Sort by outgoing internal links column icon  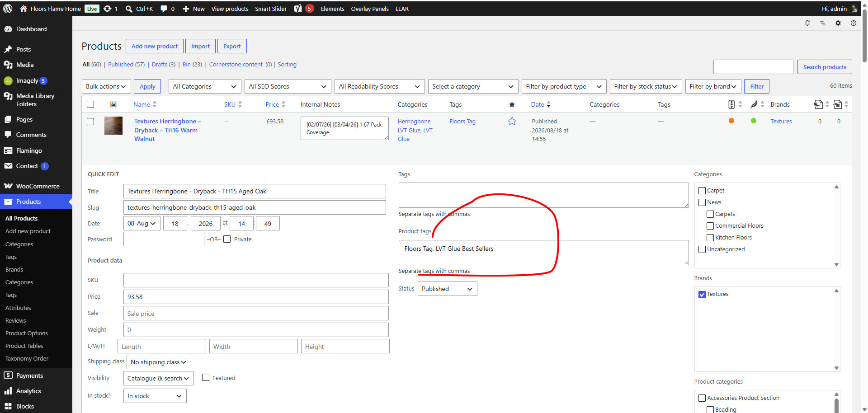click(818, 104)
